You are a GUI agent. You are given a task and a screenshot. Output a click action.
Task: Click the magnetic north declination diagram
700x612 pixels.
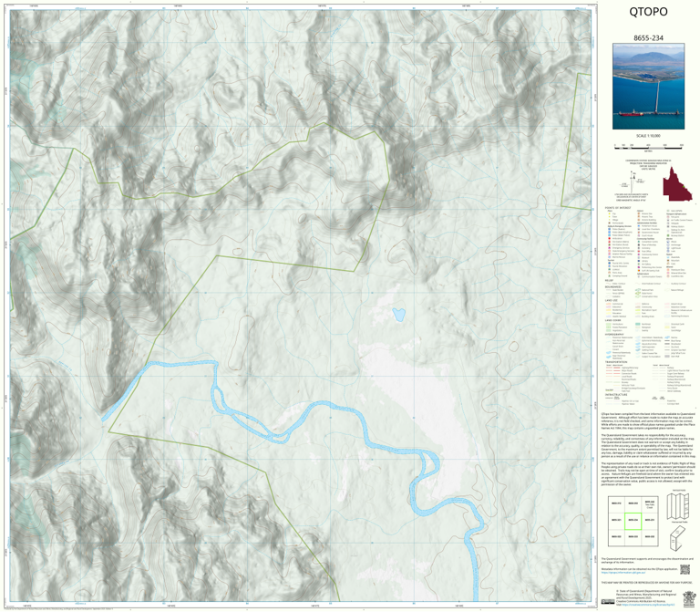(633, 182)
